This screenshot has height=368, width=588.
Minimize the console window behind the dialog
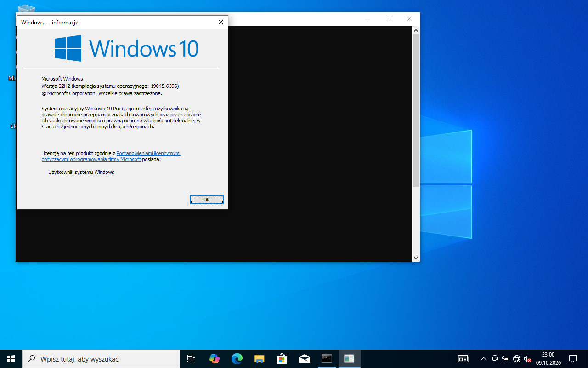[x=367, y=19]
